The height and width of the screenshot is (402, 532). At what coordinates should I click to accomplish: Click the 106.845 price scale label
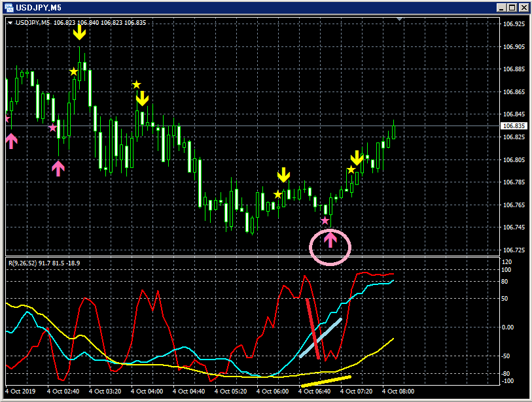(x=514, y=114)
